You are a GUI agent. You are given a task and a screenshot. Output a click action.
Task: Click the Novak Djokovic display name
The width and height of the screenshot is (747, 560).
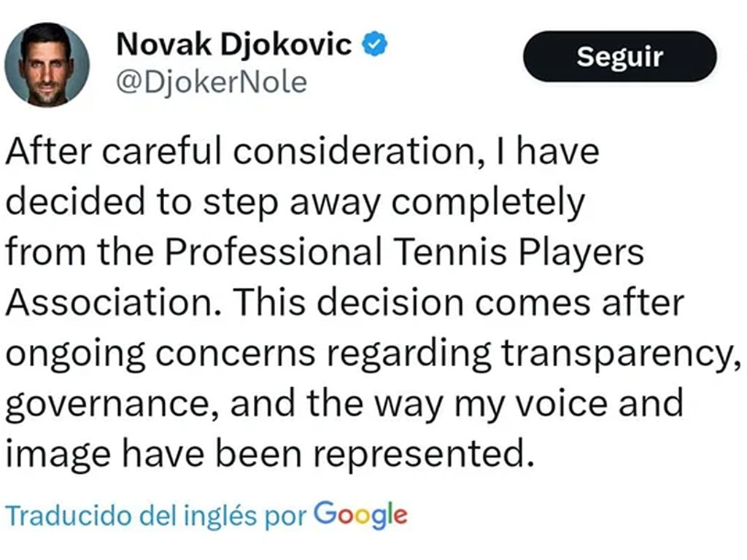[x=233, y=45]
